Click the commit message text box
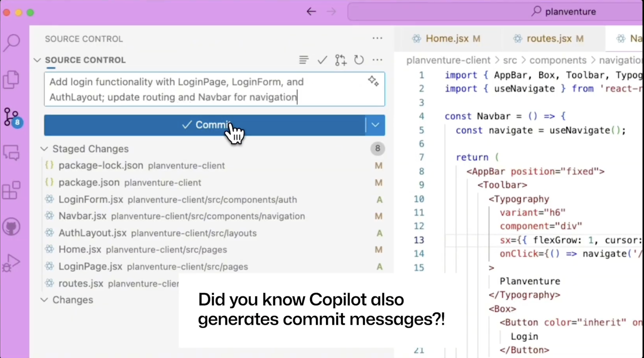 coord(206,89)
